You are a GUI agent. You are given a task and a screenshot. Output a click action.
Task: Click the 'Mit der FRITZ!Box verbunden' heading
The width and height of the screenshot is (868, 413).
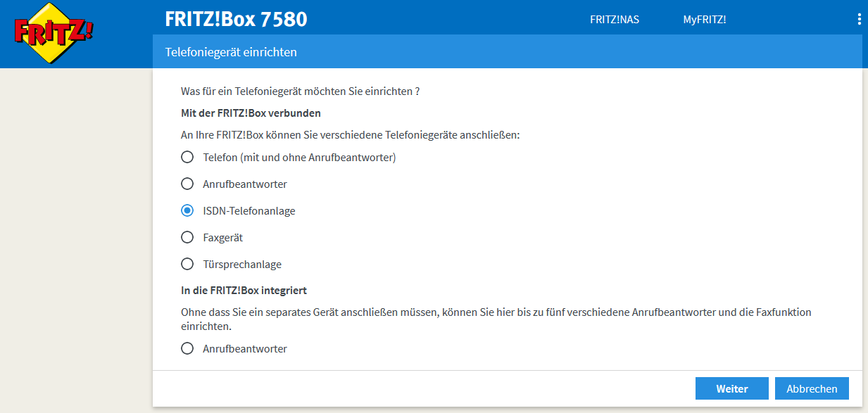[x=251, y=113]
